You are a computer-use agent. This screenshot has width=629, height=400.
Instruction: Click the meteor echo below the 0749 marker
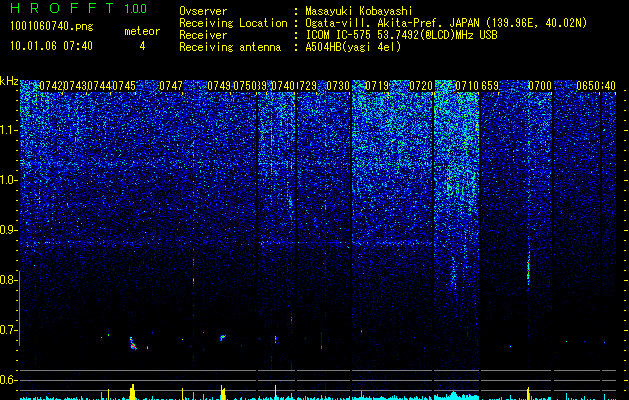coord(223,338)
